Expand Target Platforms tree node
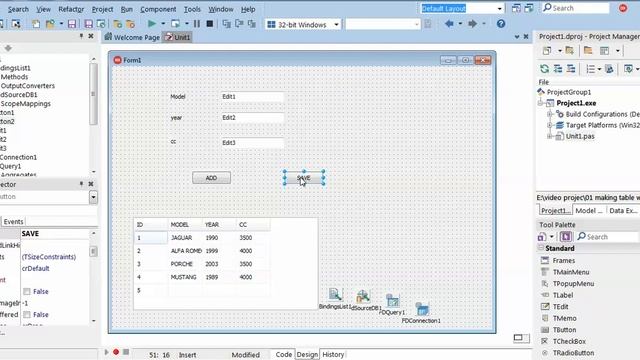This screenshot has width=640, height=360. tap(549, 125)
